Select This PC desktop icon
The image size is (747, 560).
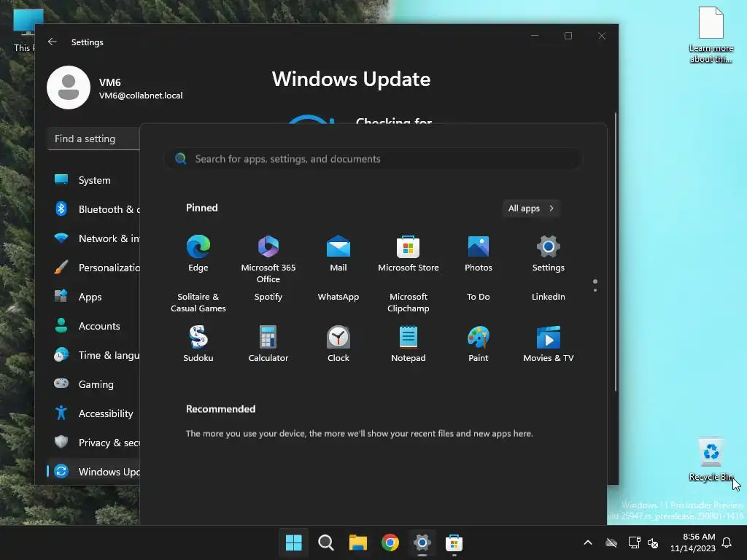24,30
